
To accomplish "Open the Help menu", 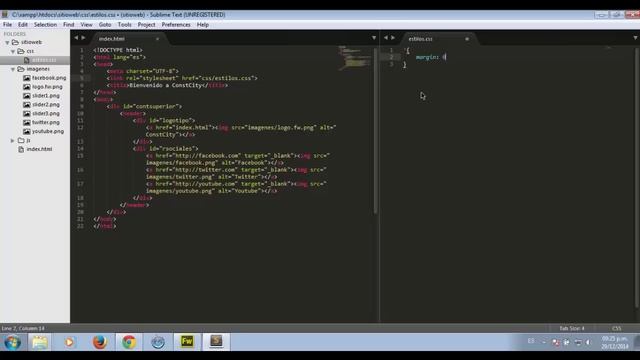I will [203, 24].
